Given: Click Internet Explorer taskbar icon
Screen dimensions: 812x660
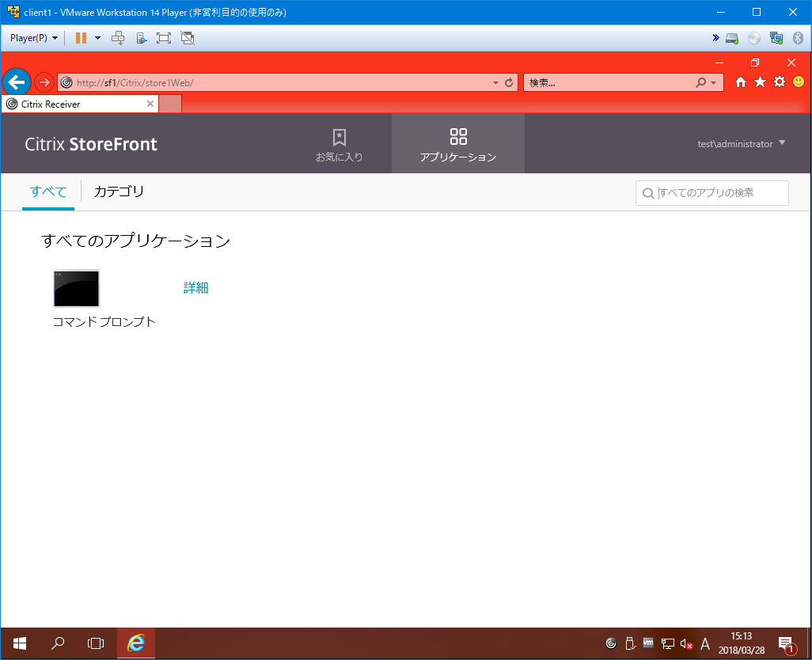Looking at the screenshot, I should 136,643.
